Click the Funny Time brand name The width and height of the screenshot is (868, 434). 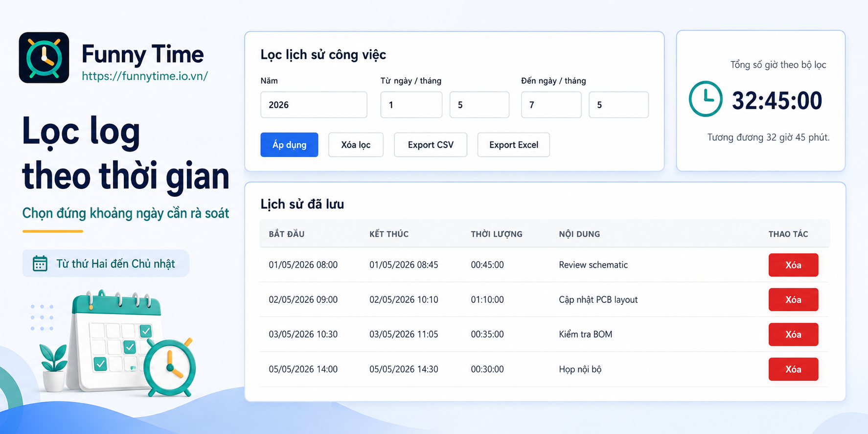click(142, 54)
